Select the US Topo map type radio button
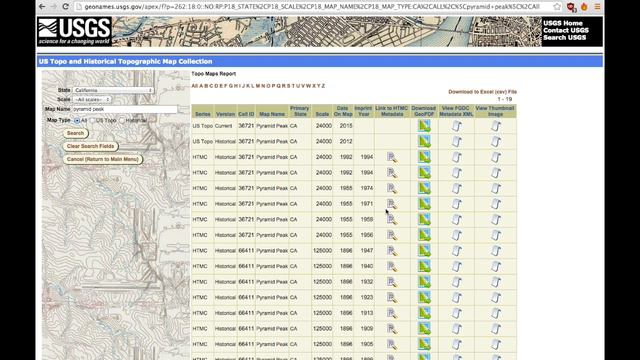640x360 pixels. [x=92, y=120]
